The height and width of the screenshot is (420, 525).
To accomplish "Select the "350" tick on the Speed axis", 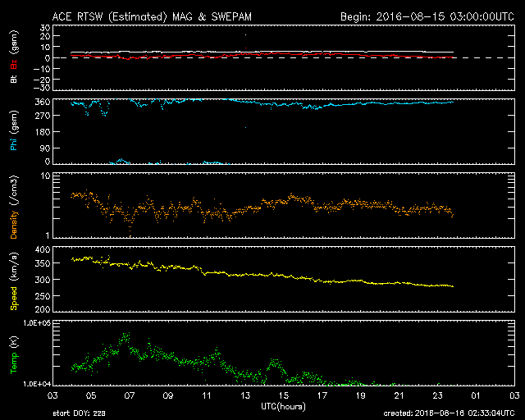I will (x=43, y=263).
